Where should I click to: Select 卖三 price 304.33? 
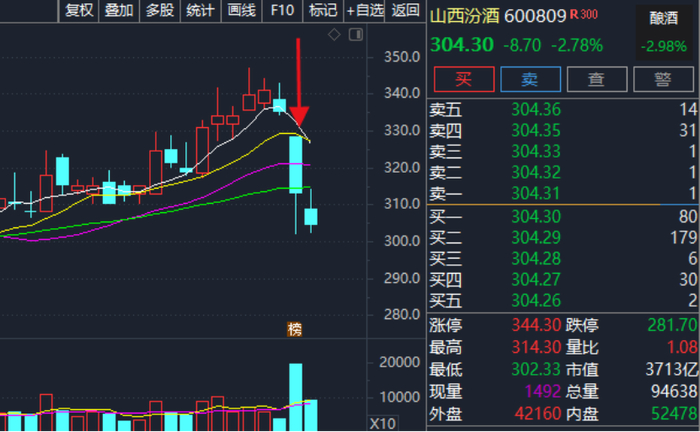tap(536, 151)
